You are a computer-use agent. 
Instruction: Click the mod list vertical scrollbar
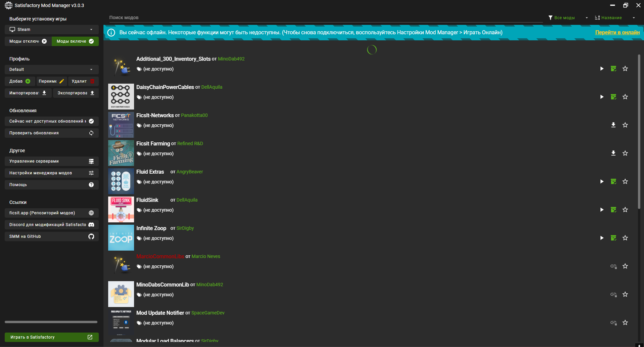639,132
